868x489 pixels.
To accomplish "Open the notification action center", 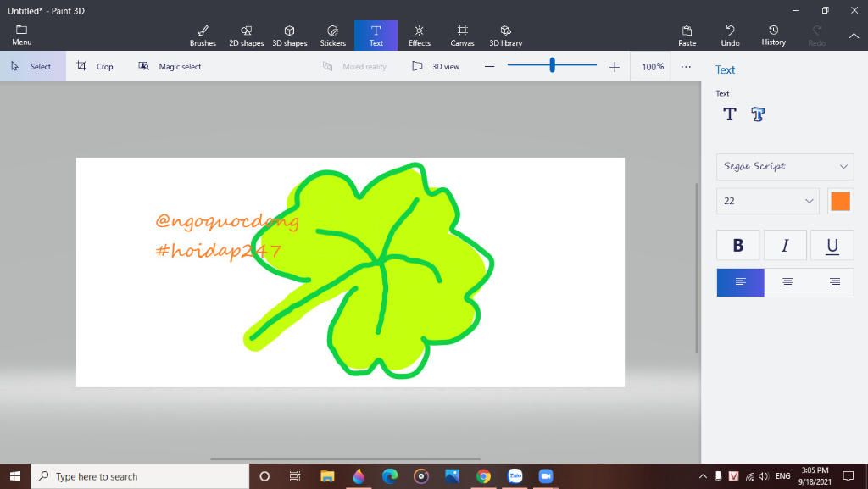I will 848,476.
